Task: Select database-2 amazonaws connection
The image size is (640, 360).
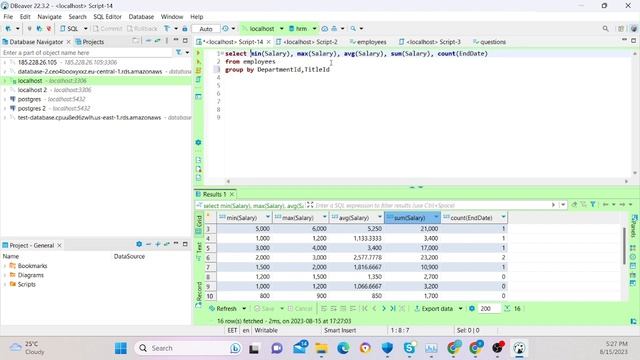Action: tap(90, 71)
